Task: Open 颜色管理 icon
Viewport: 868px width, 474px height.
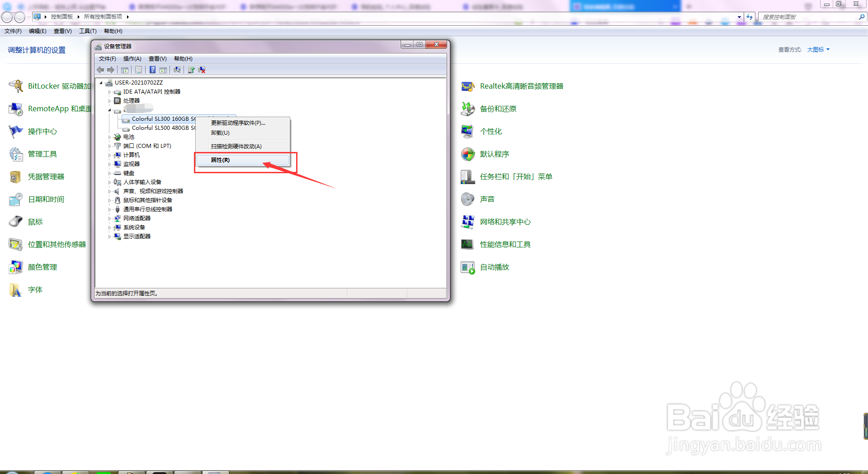Action: pyautogui.click(x=16, y=267)
